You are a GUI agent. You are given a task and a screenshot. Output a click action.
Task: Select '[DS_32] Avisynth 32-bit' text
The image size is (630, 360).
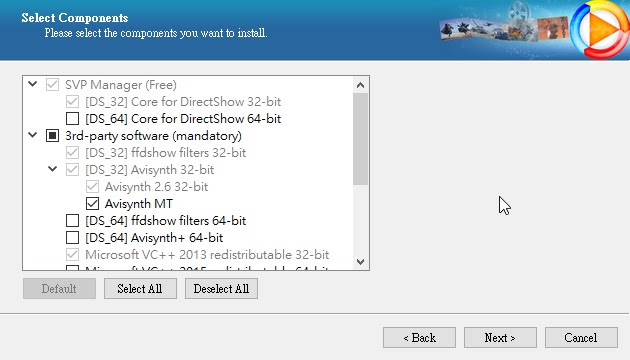coord(149,170)
